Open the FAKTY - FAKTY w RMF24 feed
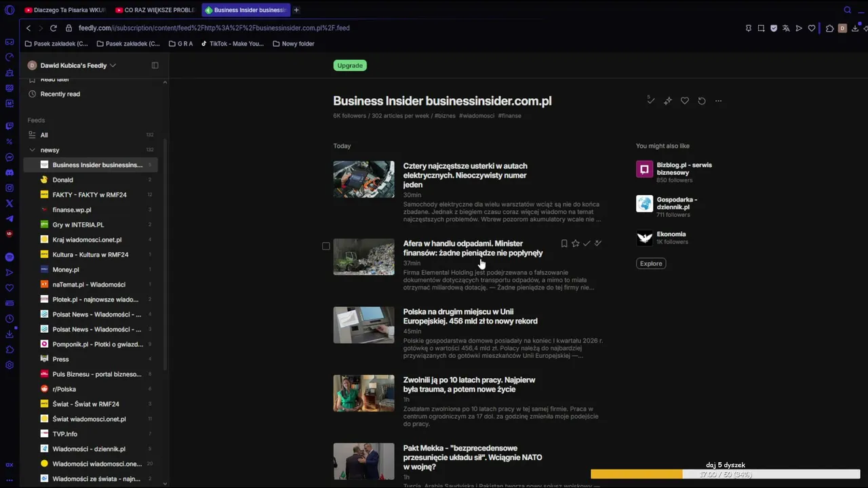Image resolution: width=868 pixels, height=488 pixels. [x=90, y=195]
